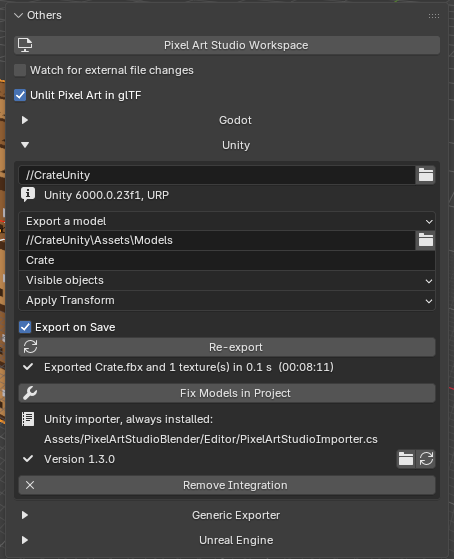Click Fix Models in Project

click(227, 393)
